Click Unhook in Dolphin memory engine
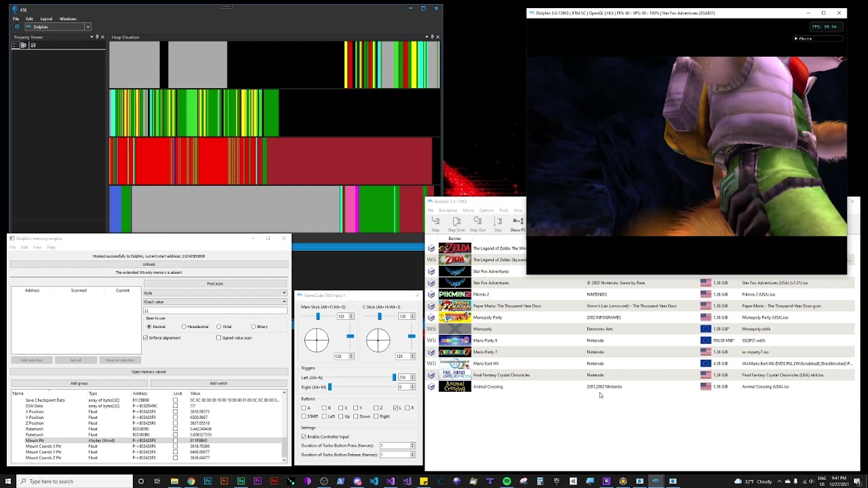The height and width of the screenshot is (488, 868). tap(149, 264)
